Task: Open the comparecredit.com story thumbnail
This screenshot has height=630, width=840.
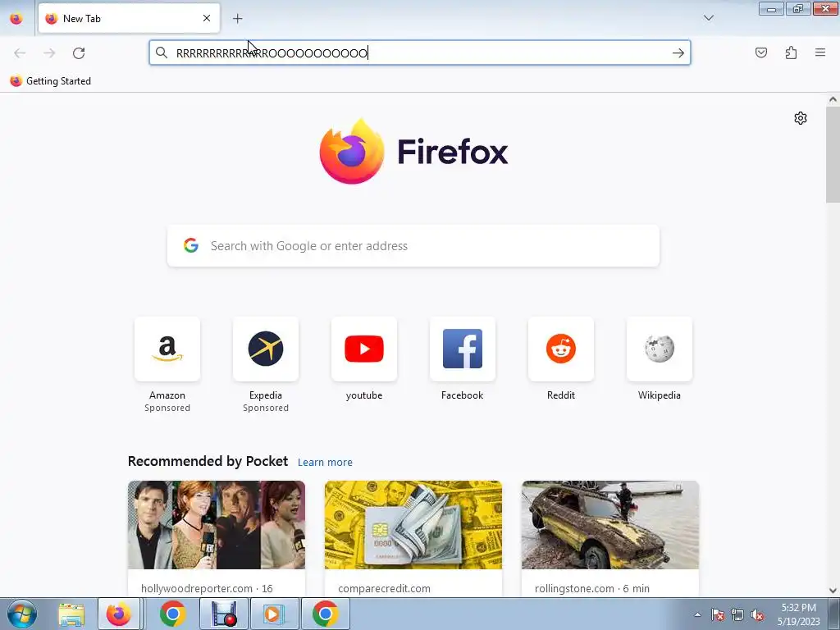Action: point(413,525)
